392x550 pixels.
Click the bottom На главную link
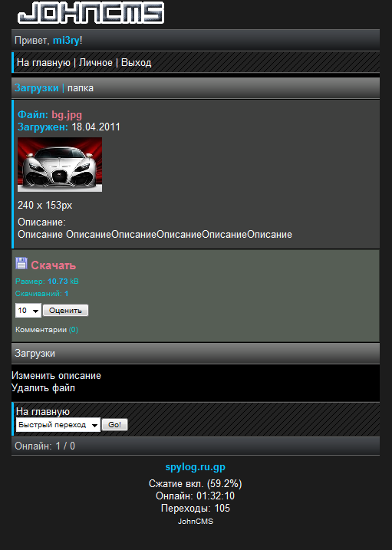pyautogui.click(x=43, y=411)
